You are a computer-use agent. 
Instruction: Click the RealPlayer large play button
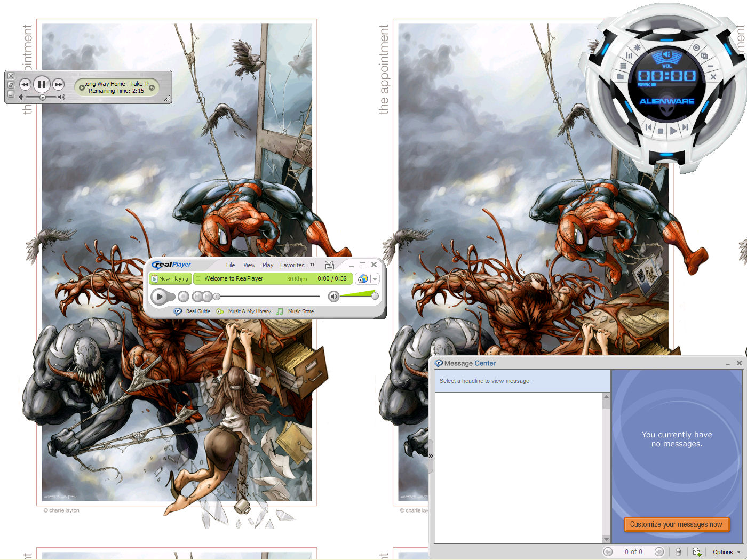coord(159,297)
